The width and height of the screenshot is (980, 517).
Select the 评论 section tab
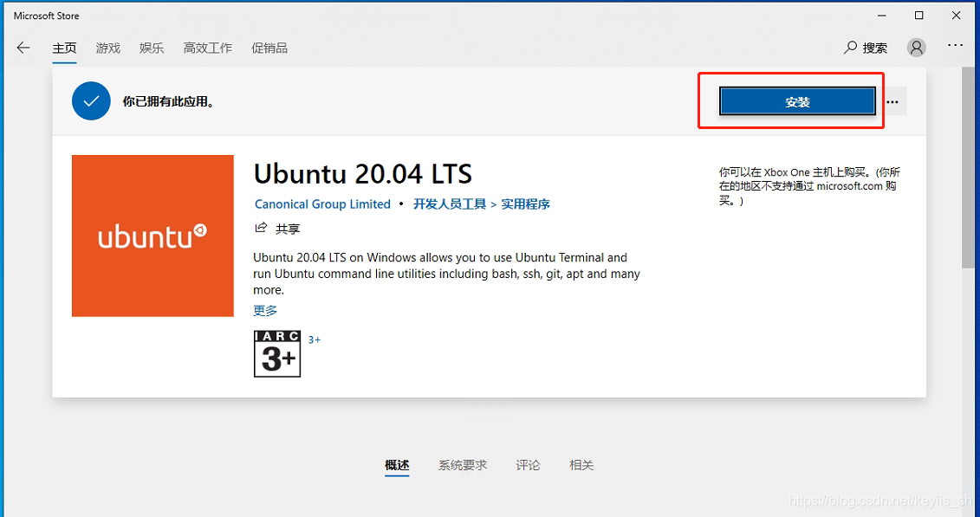click(x=528, y=465)
